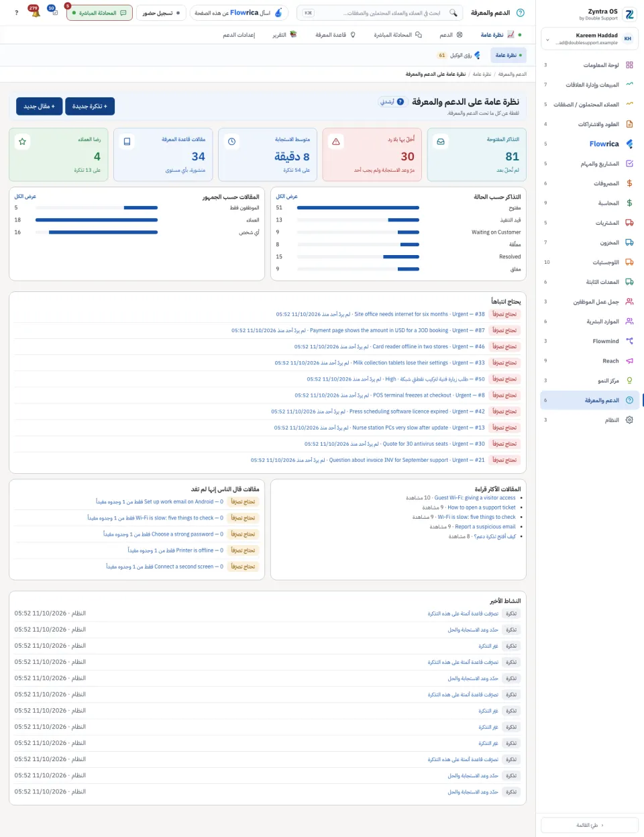Viewport: 644px width, 837px height.
Task: Open the قاعدة المعرفة tab
Action: click(335, 35)
